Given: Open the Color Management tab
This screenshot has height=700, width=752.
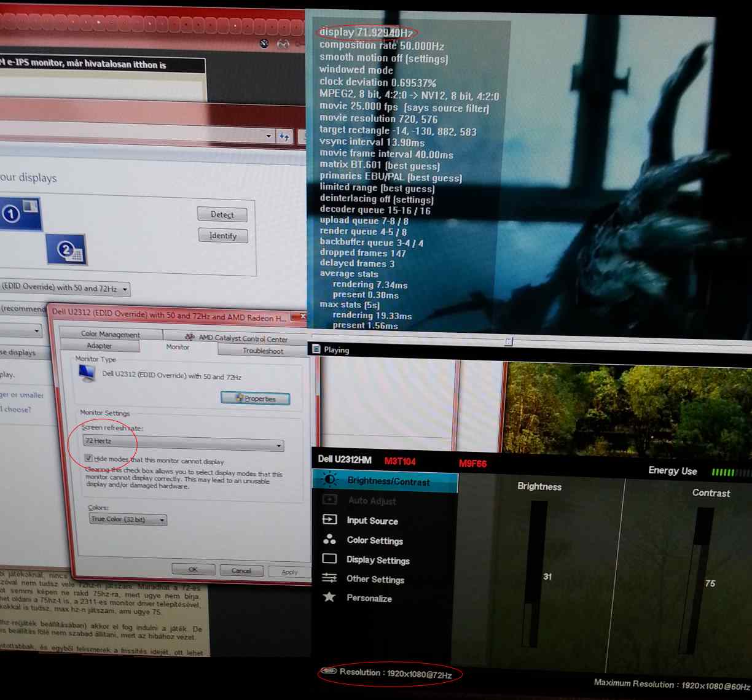Looking at the screenshot, I should coord(111,334).
